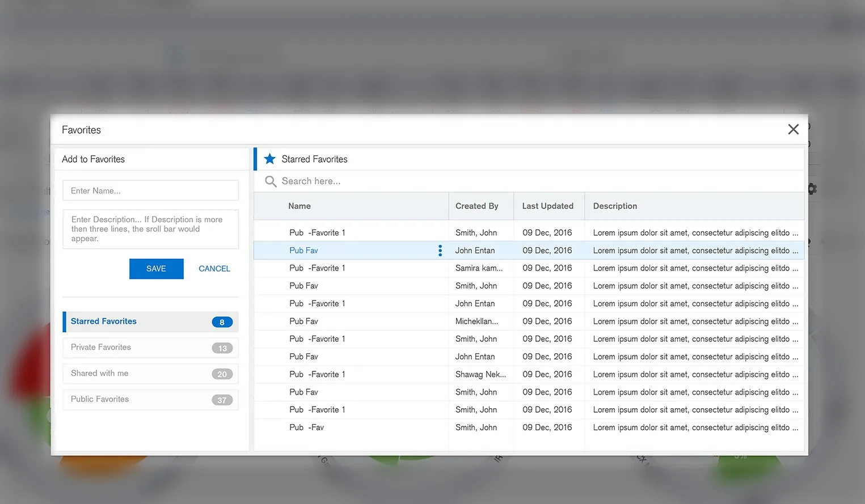Select the Pub -Fav row name
Screen dimensions: 865x504
click(306, 427)
